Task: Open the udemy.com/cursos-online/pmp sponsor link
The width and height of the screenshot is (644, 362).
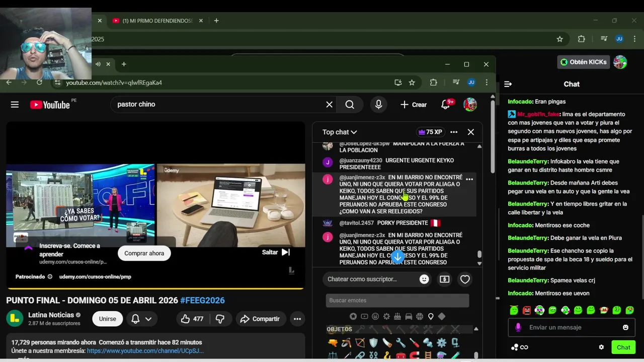Action: click(x=95, y=277)
